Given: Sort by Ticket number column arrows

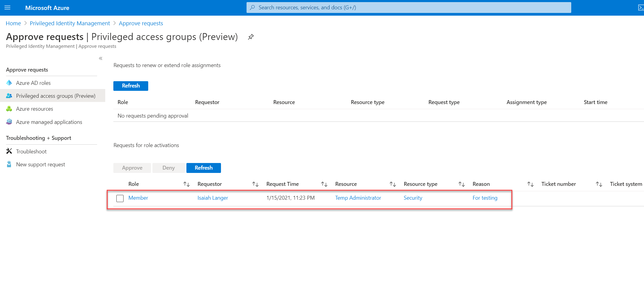Looking at the screenshot, I should (599, 184).
